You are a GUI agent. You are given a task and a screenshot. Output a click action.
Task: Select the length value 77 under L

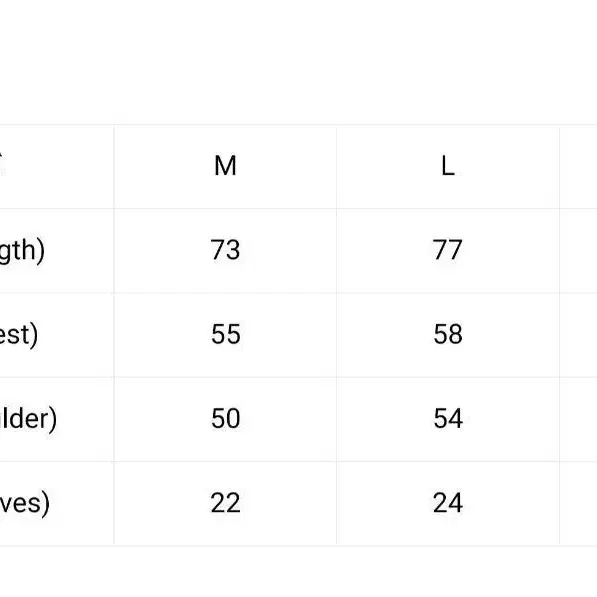pyautogui.click(x=448, y=250)
